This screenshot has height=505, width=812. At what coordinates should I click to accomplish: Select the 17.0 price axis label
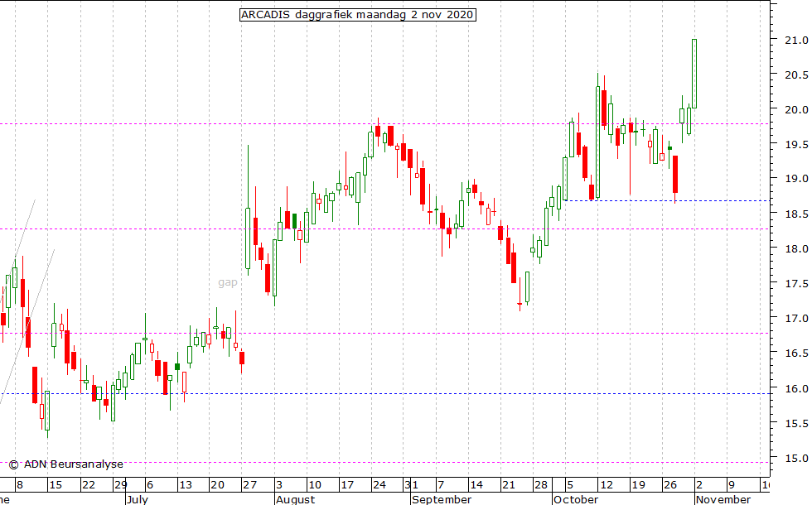point(796,318)
